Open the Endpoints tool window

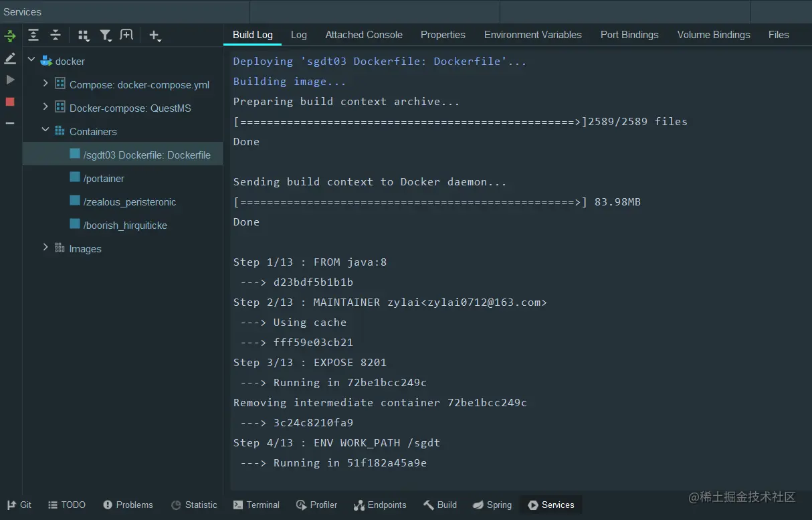click(x=380, y=505)
